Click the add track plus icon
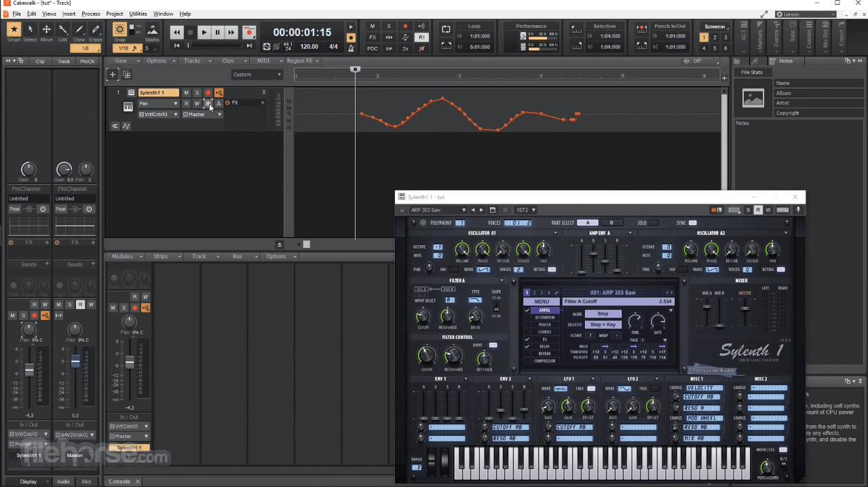Viewport: 868px width, 487px height. 113,75
